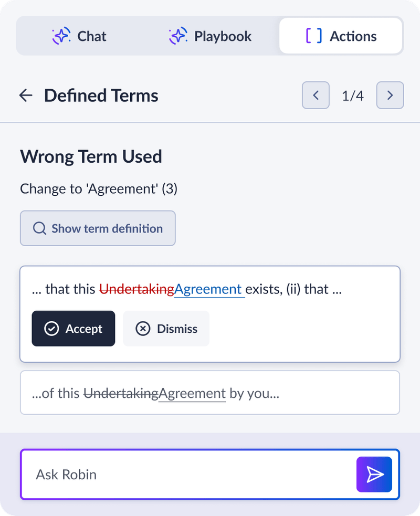Image resolution: width=420 pixels, height=516 pixels.
Task: Switch to the Chat tab
Action: point(80,36)
